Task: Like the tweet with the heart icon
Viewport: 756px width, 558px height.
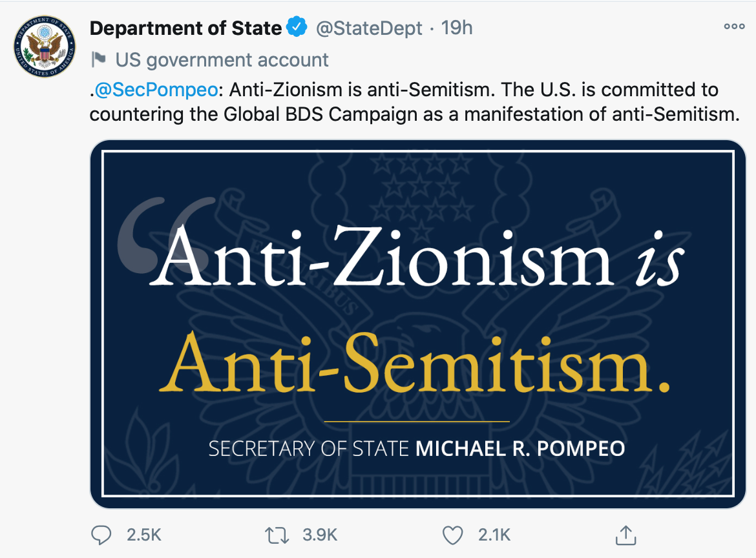Action: click(453, 535)
